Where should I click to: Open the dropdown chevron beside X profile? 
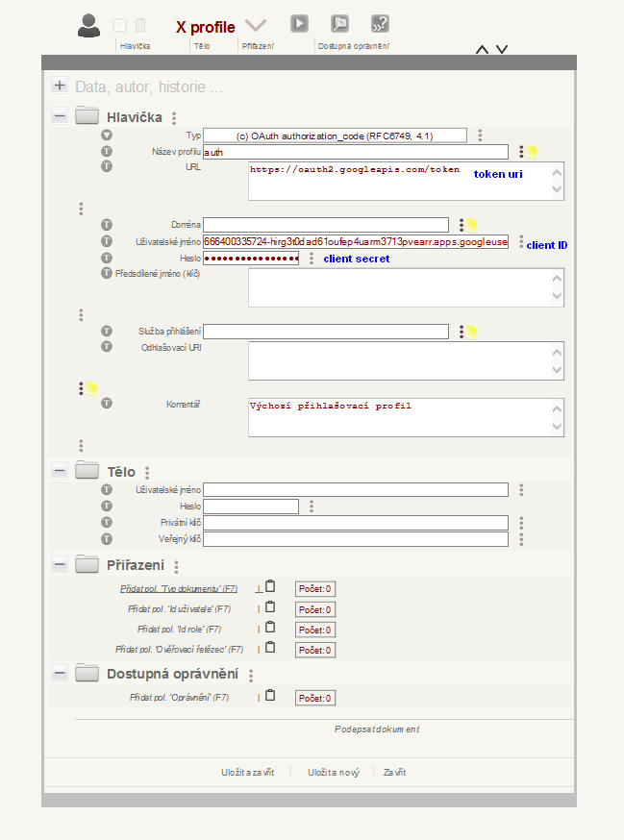click(x=256, y=26)
